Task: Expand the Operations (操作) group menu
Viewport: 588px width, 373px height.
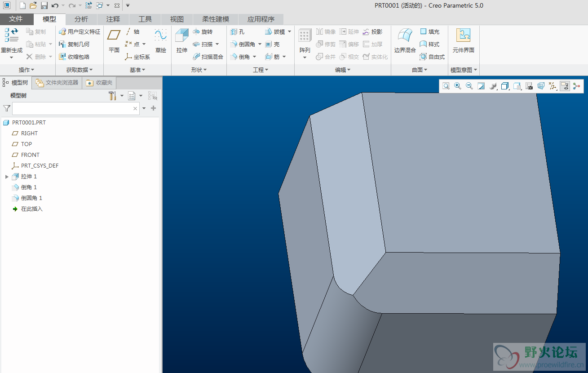Action: coord(27,70)
